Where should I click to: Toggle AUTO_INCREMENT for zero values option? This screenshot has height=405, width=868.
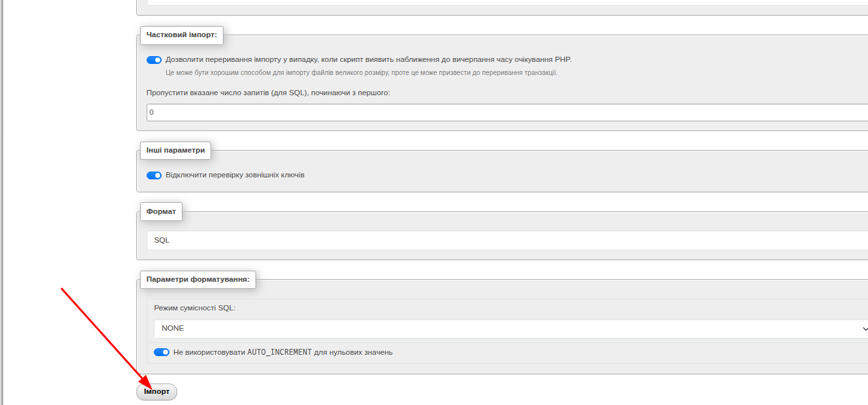(162, 352)
